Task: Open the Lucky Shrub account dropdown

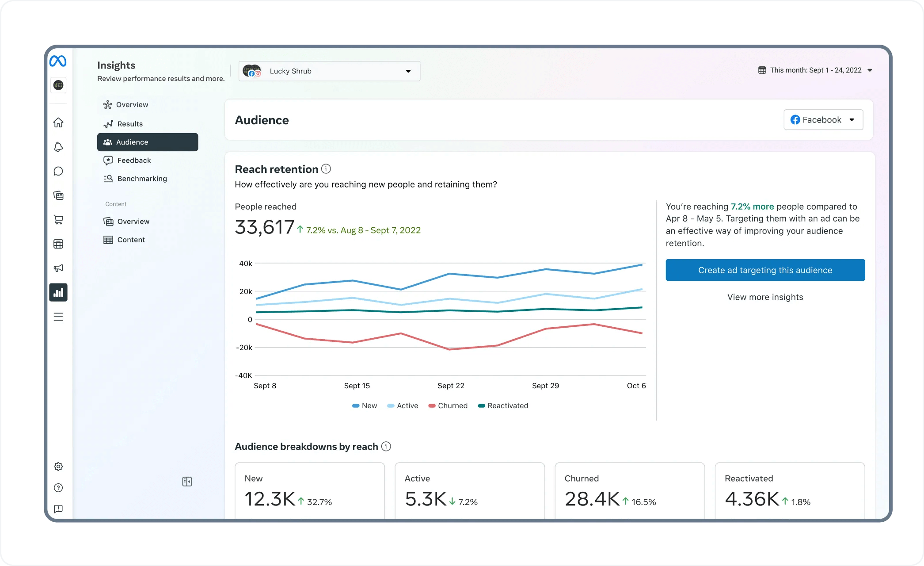Action: click(329, 71)
